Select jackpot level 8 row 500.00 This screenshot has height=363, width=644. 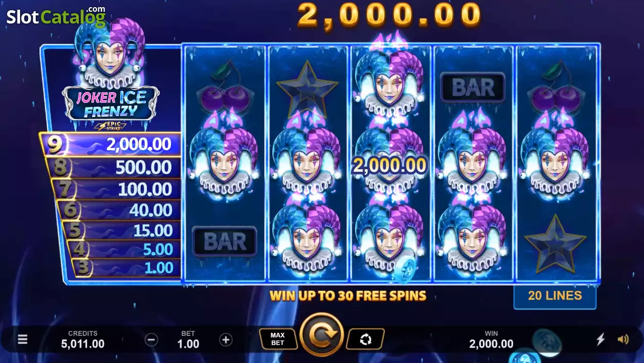(114, 167)
